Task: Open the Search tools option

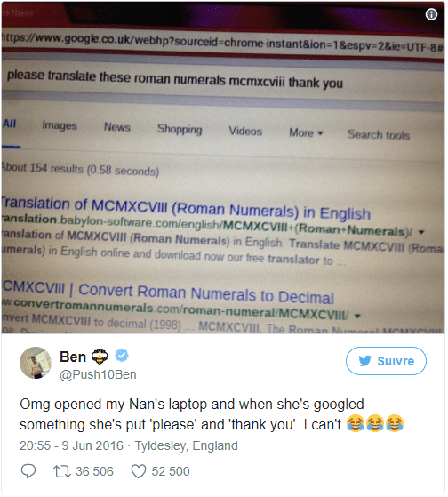Action: [x=379, y=135]
